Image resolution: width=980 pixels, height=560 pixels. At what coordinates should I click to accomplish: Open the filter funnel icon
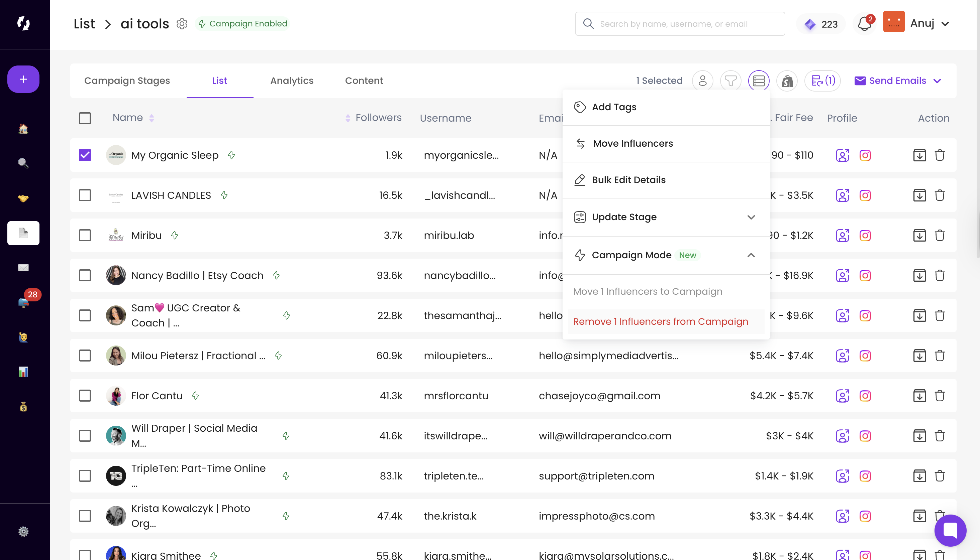(x=730, y=81)
